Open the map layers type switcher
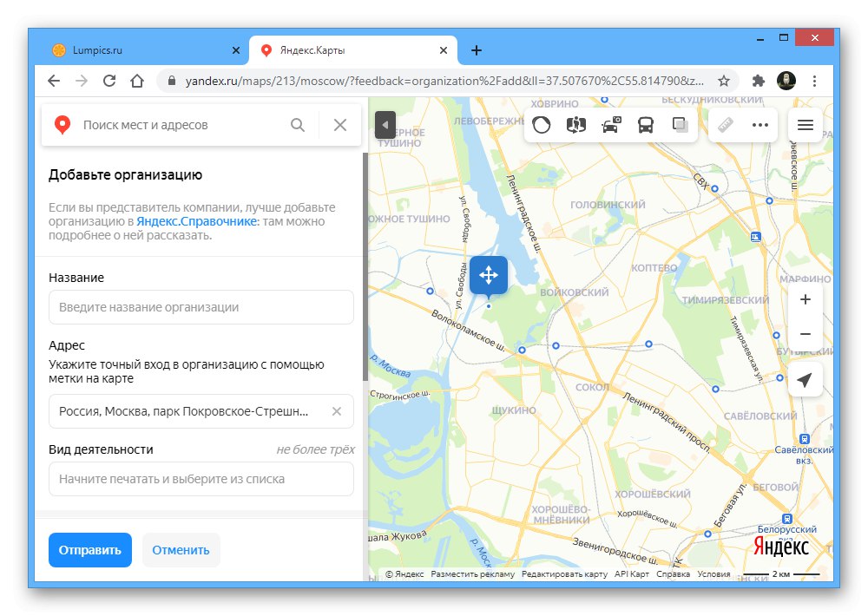 [x=680, y=124]
